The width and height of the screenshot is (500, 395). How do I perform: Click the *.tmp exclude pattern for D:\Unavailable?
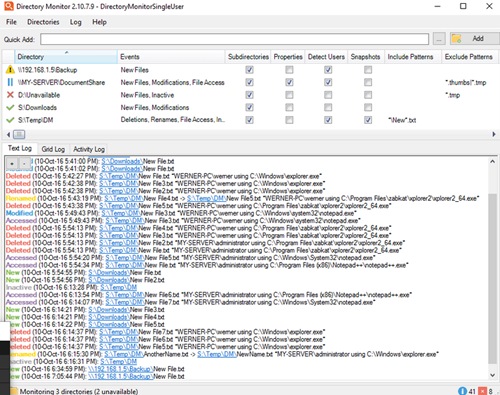(452, 95)
